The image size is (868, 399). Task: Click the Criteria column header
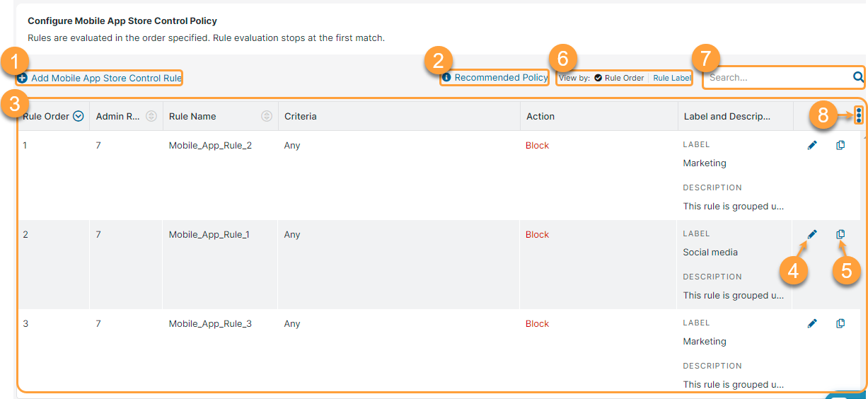301,117
